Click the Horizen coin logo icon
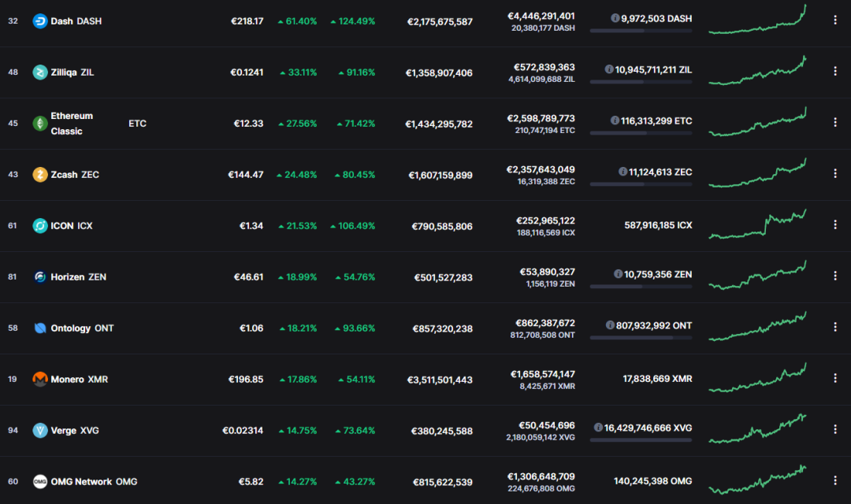This screenshot has width=851, height=504. [40, 276]
